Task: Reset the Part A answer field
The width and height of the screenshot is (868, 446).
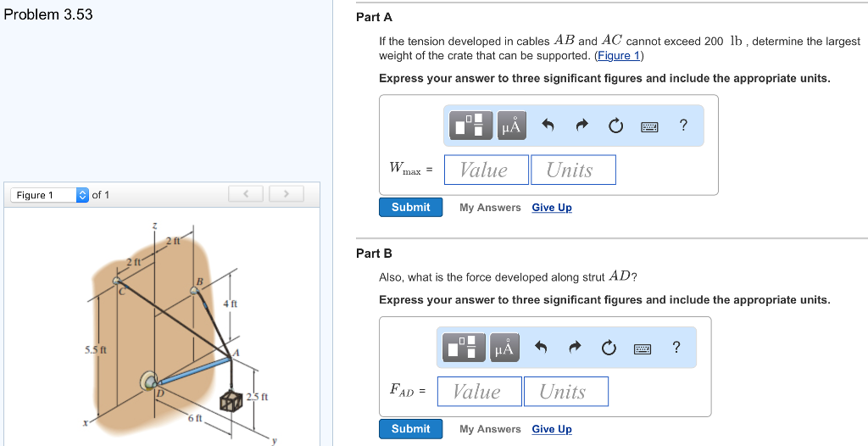Action: coord(615,126)
